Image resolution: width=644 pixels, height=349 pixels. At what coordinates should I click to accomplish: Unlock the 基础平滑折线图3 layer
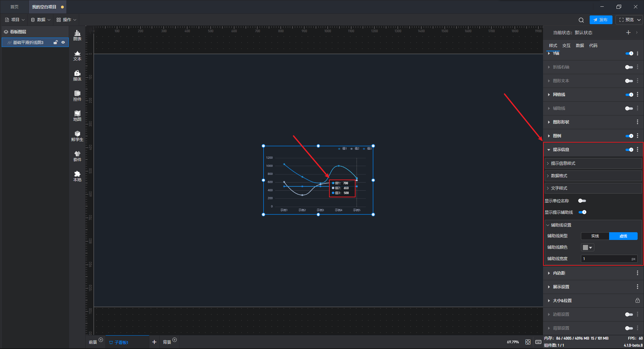click(56, 42)
